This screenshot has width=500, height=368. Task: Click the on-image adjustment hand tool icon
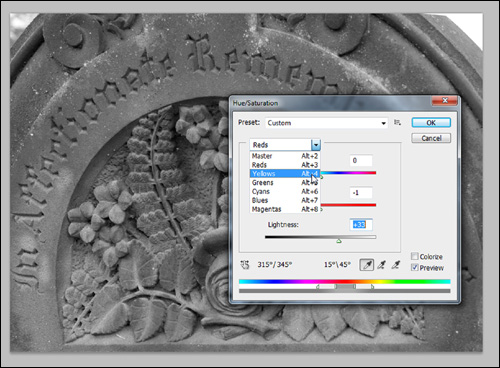245,265
